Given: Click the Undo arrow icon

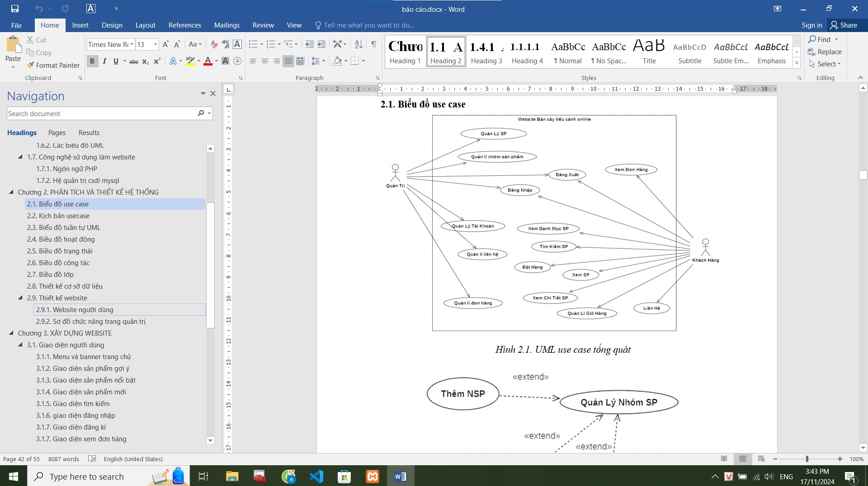Looking at the screenshot, I should (x=39, y=9).
